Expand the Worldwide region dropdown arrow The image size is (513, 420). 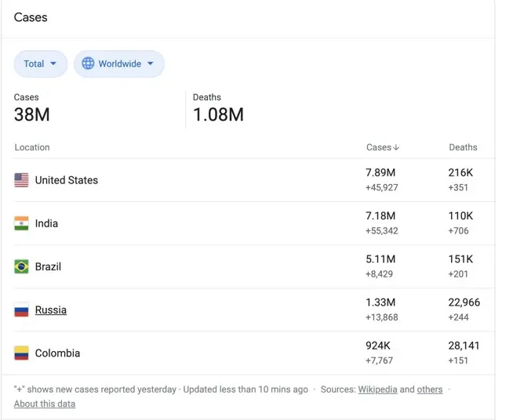(x=150, y=64)
